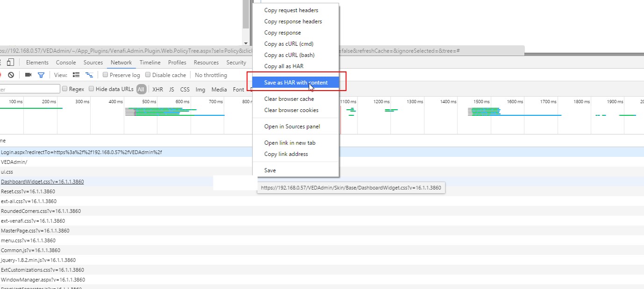Viewport: 644px width, 289px height.
Task: Select the MasterPage.css request row
Action: pos(322,231)
